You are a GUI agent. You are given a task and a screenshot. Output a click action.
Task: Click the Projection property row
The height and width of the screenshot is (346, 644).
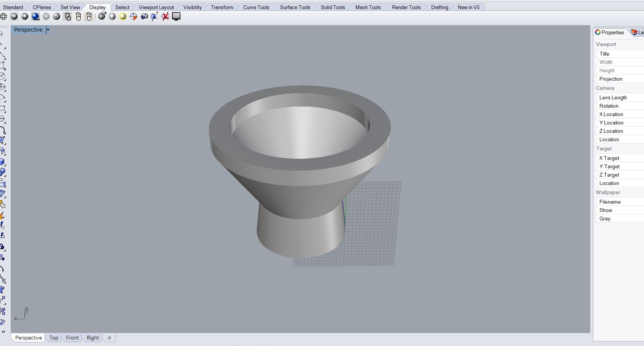(619, 79)
